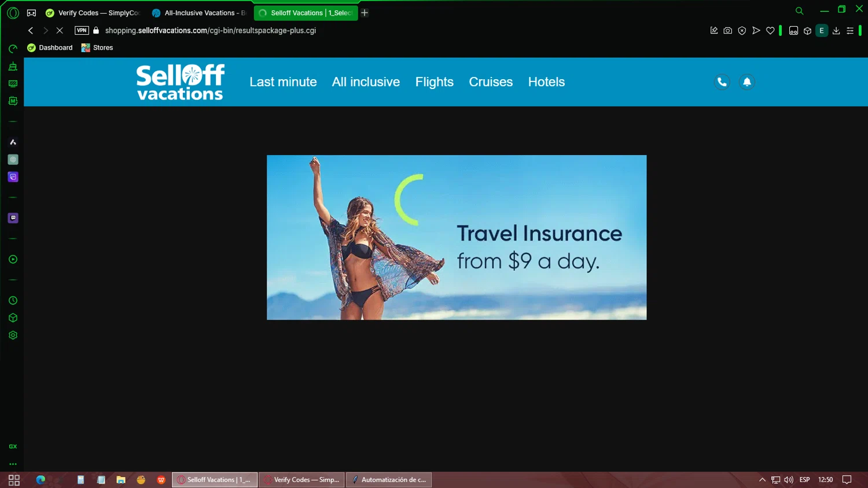Open the downloads arrow icon
The width and height of the screenshot is (868, 488).
coord(836,31)
